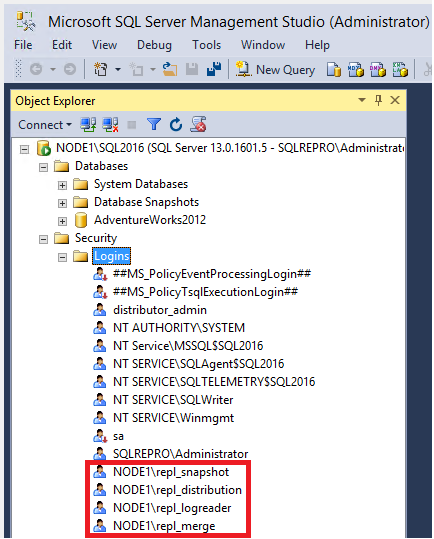Expand the Database Snapshots folder
The image size is (434, 539).
62,203
